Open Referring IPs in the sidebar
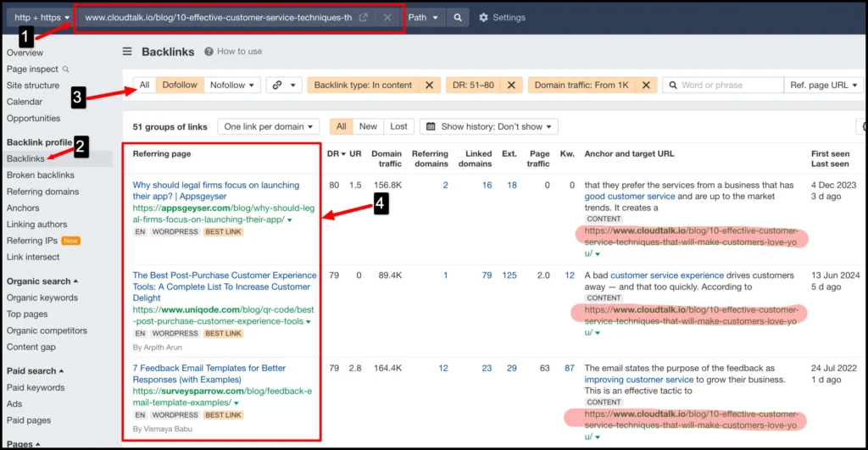This screenshot has width=868, height=450. pos(32,241)
